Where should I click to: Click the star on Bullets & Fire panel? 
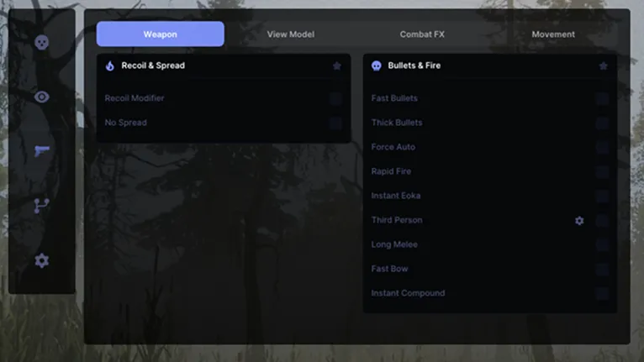[603, 66]
